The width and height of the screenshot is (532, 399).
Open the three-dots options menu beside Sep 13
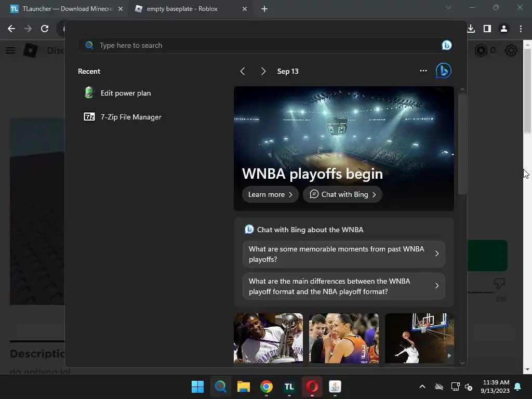pyautogui.click(x=423, y=71)
